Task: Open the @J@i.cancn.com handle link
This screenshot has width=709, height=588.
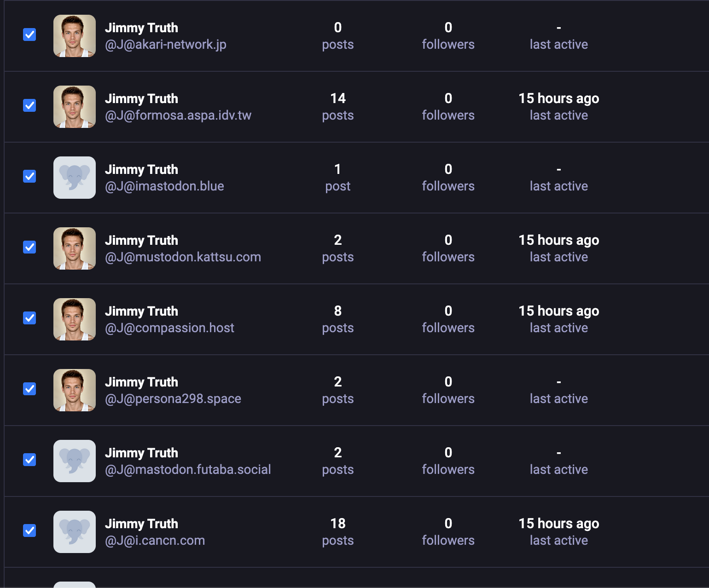Action: [x=155, y=541]
